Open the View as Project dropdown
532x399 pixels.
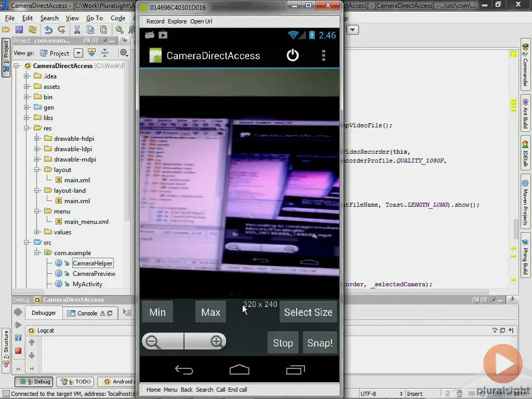[x=78, y=53]
